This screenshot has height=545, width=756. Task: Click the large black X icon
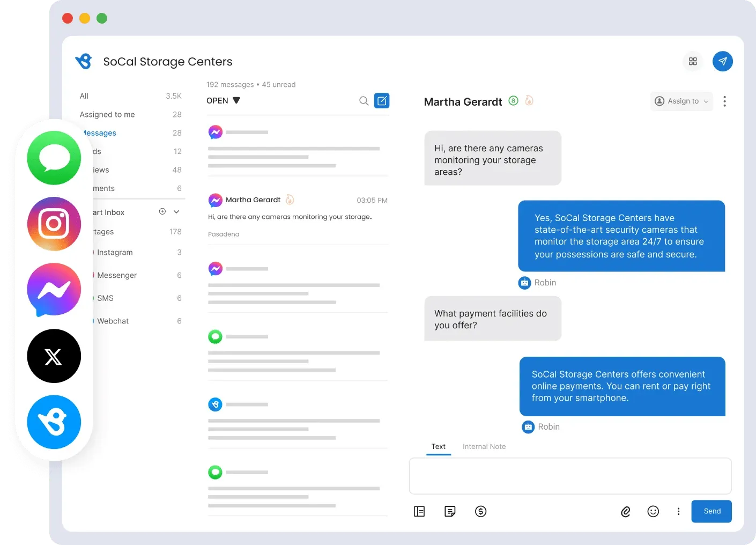pos(54,356)
